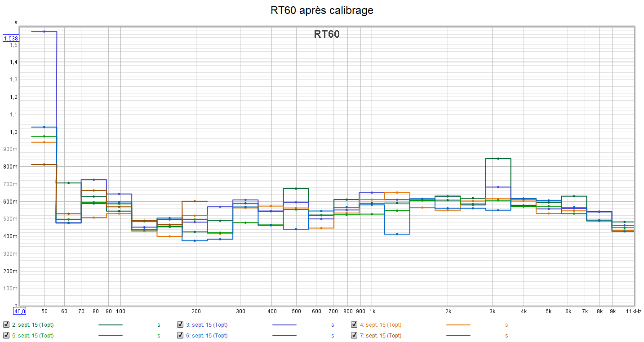The width and height of the screenshot is (644, 342).
Task: Toggle the "3: sept. 15 (Topt)" checkbox
Action: [x=180, y=324]
